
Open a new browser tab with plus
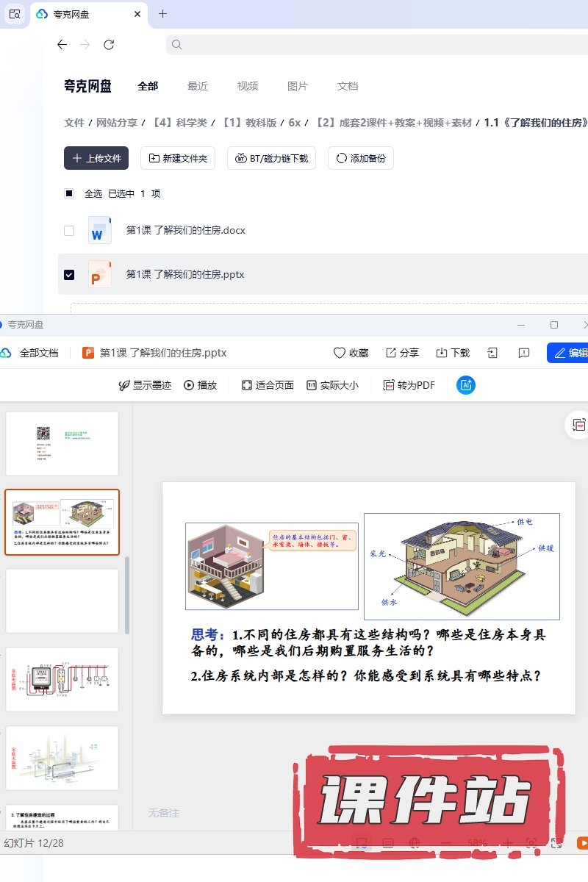coord(162,14)
